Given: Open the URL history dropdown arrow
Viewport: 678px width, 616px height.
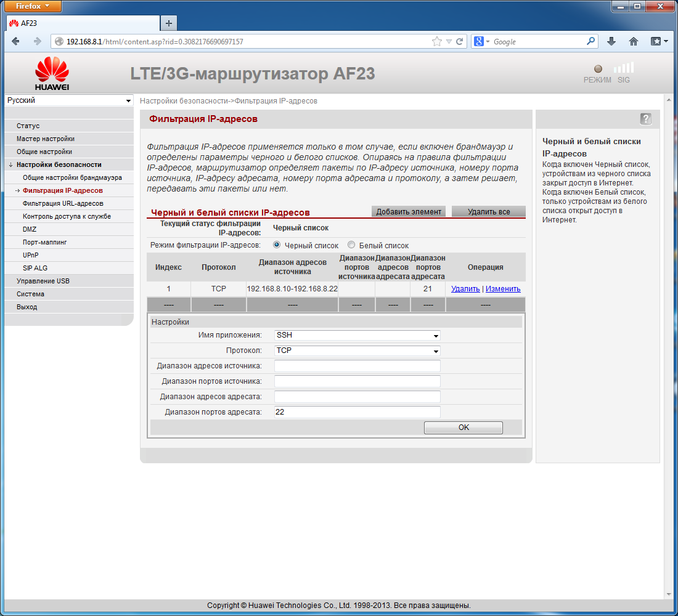Looking at the screenshot, I should pos(449,41).
